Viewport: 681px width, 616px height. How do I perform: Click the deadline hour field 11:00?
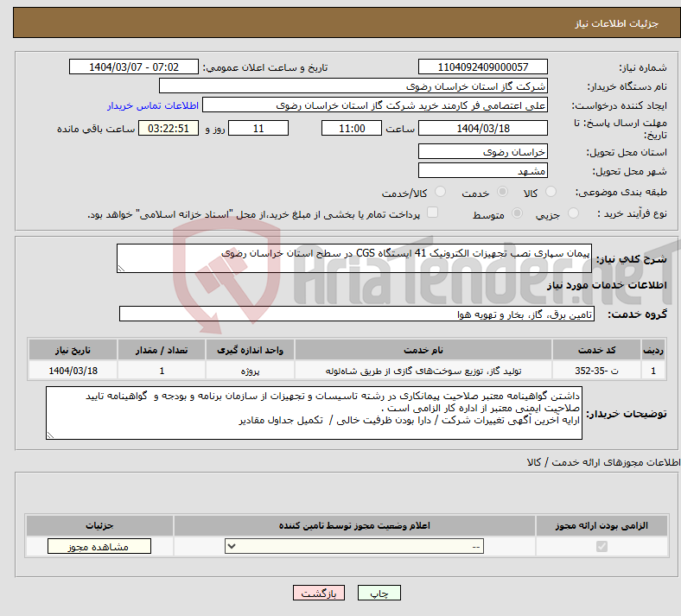pos(352,129)
